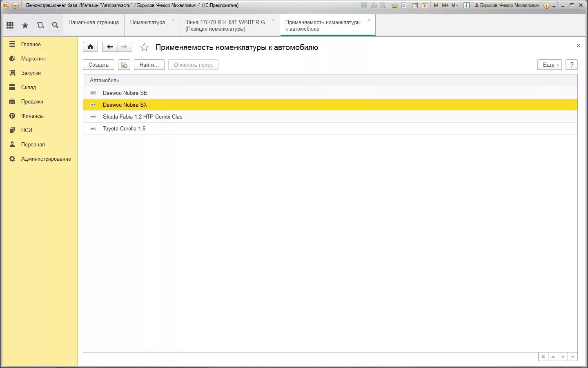Select the Toyota Corolla 1.6 row
The image size is (588, 368).
[330, 128]
